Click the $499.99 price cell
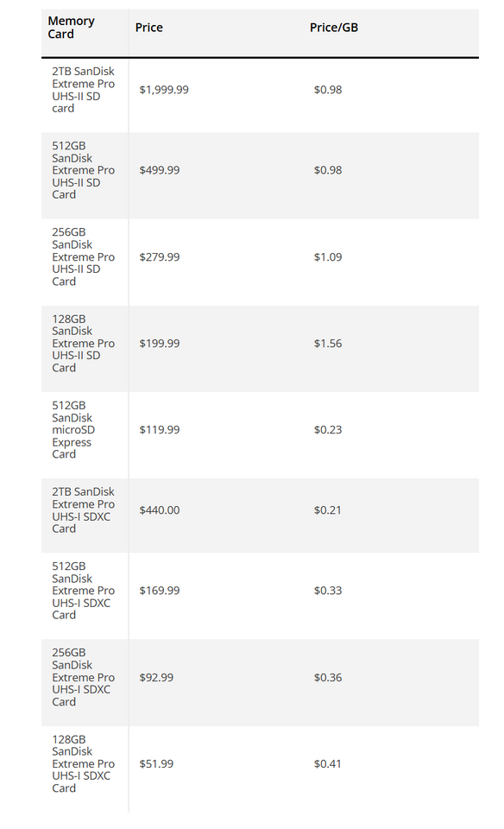Image resolution: width=504 pixels, height=829 pixels. [x=160, y=170]
